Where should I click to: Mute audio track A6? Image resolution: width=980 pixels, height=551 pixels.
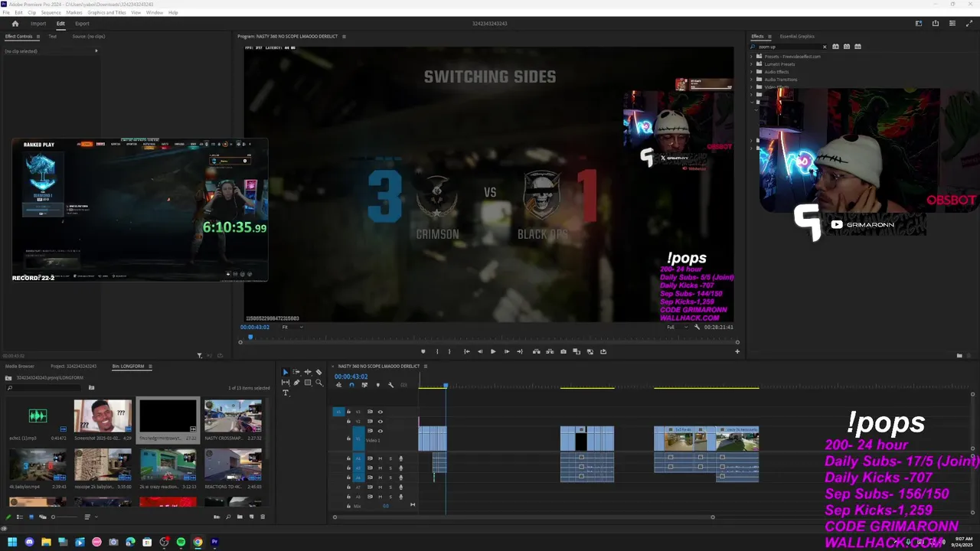pyautogui.click(x=380, y=478)
